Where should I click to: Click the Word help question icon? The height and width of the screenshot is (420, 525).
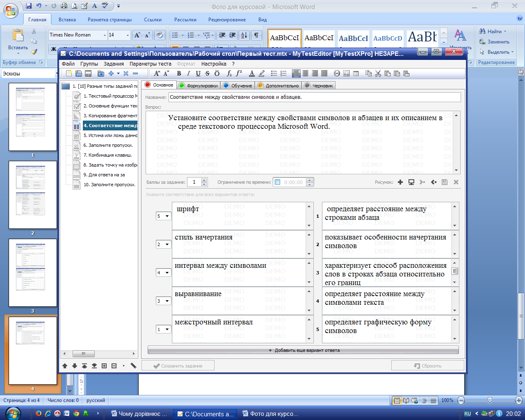pos(520,18)
